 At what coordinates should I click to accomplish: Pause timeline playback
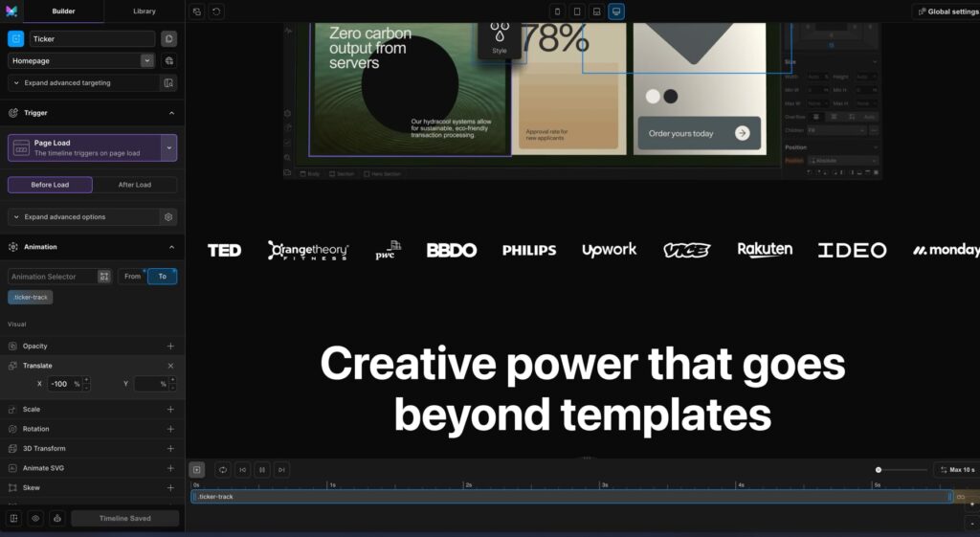click(x=262, y=469)
